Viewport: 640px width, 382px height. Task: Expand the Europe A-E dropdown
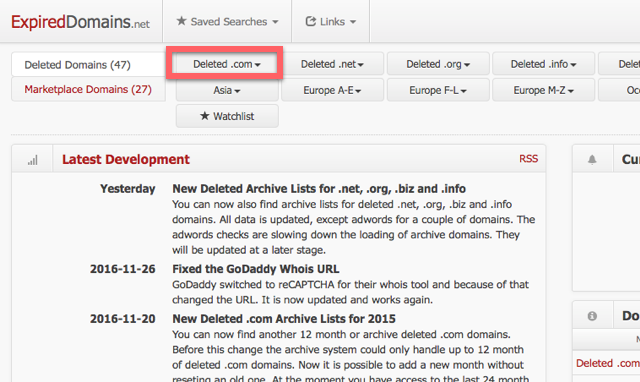click(332, 90)
